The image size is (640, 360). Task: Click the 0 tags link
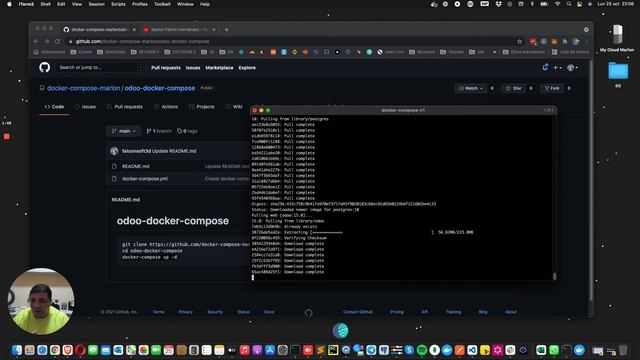[x=187, y=131]
